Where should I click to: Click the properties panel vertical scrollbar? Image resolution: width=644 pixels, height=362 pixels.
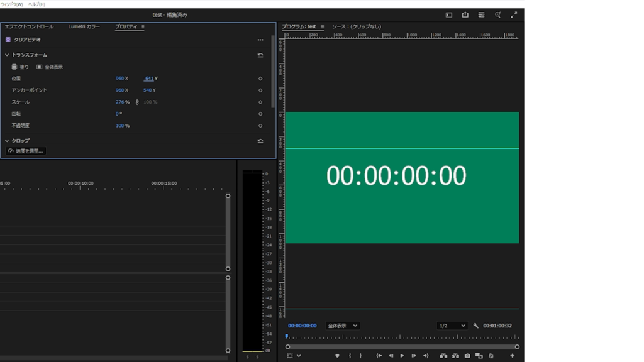(273, 72)
